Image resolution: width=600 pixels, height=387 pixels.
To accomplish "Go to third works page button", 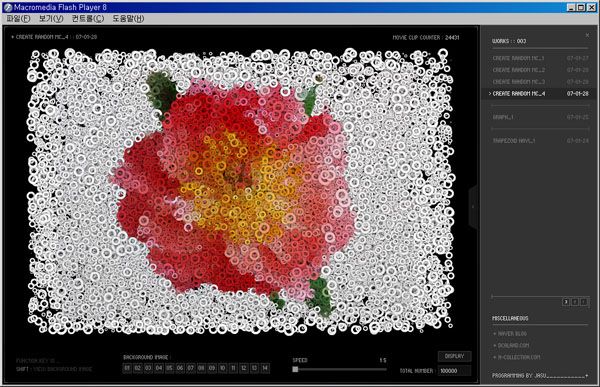I will pyautogui.click(x=584, y=302).
